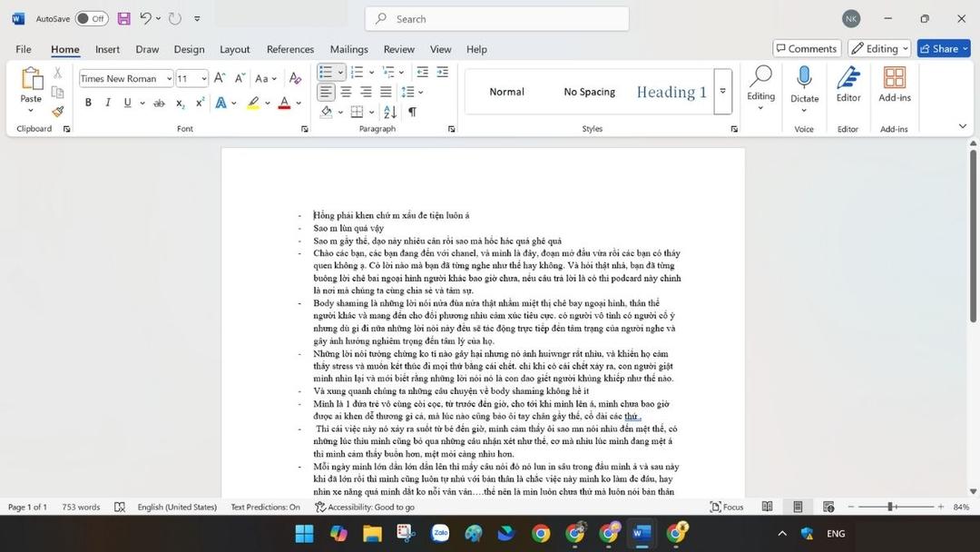Click the Share button
The height and width of the screenshot is (552, 980).
[943, 48]
